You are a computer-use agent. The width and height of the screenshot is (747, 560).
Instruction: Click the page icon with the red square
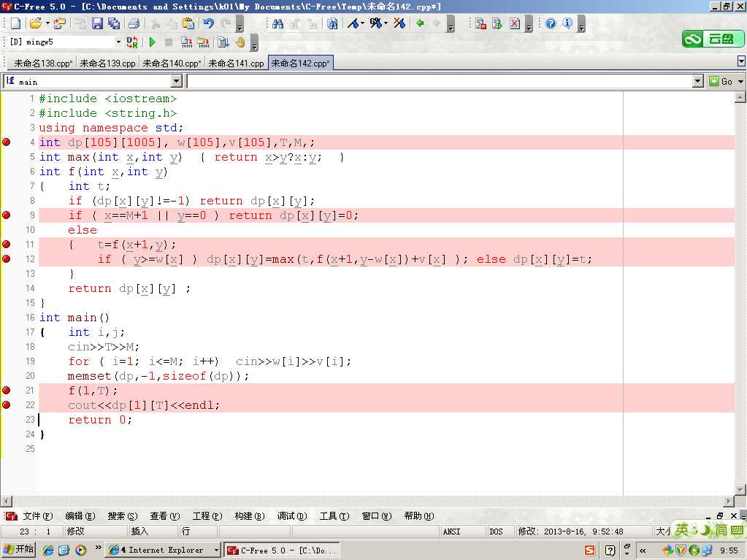coord(480,23)
